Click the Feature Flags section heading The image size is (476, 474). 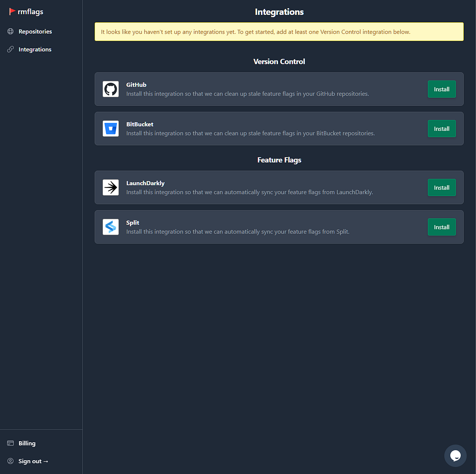pyautogui.click(x=279, y=160)
